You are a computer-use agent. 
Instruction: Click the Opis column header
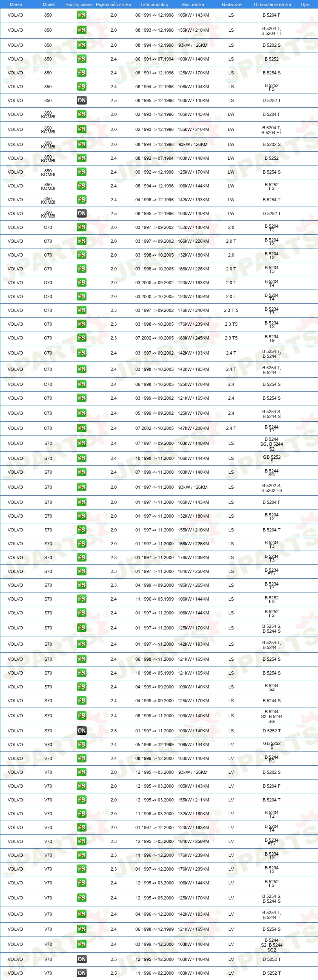[x=305, y=4]
